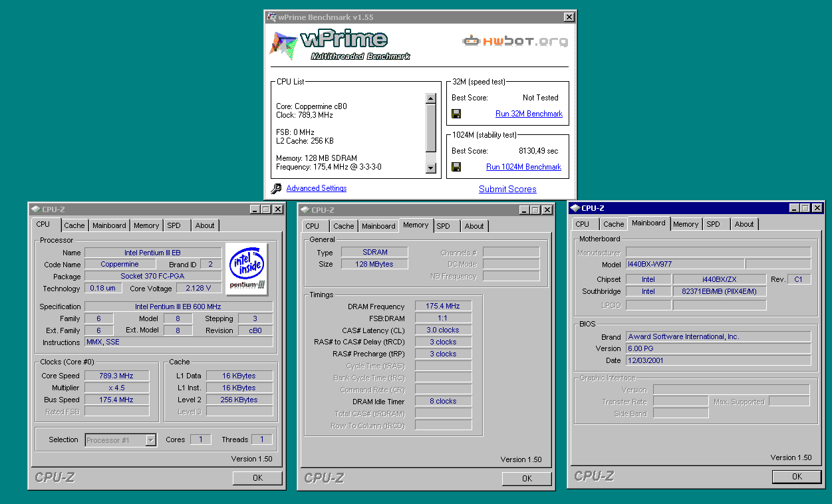
Task: Click the DRAM Frequency 175.4 MHz value
Action: 443,307
